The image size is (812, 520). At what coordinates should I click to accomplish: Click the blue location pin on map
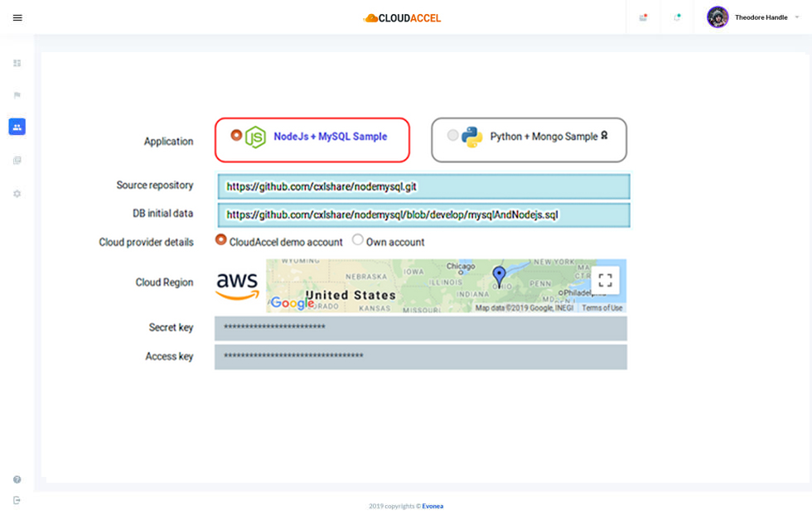(499, 277)
